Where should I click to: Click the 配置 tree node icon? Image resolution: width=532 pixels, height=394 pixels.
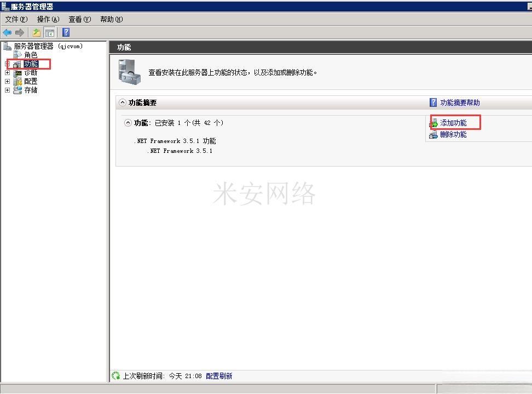pos(18,81)
